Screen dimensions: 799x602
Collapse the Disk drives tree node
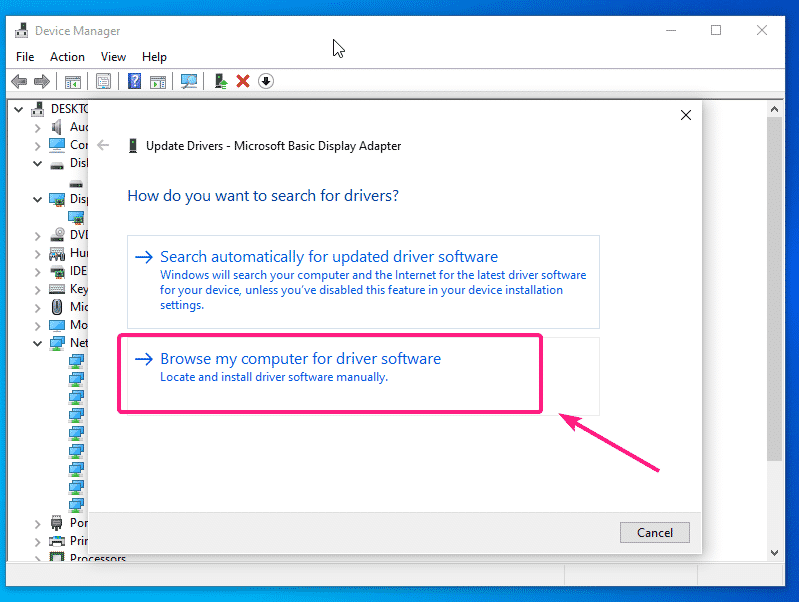tap(37, 164)
